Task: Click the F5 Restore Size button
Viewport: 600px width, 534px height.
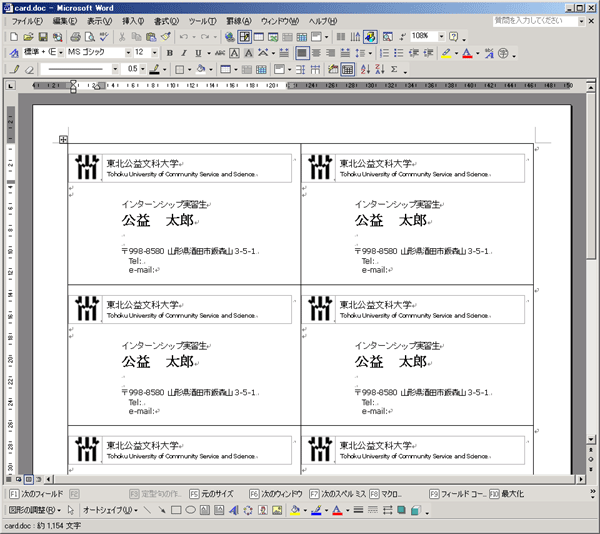Action: pos(211,494)
